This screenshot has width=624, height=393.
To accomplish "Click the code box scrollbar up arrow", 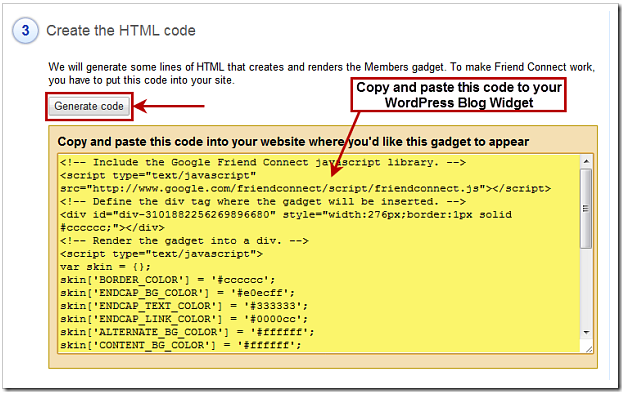I will [x=586, y=161].
